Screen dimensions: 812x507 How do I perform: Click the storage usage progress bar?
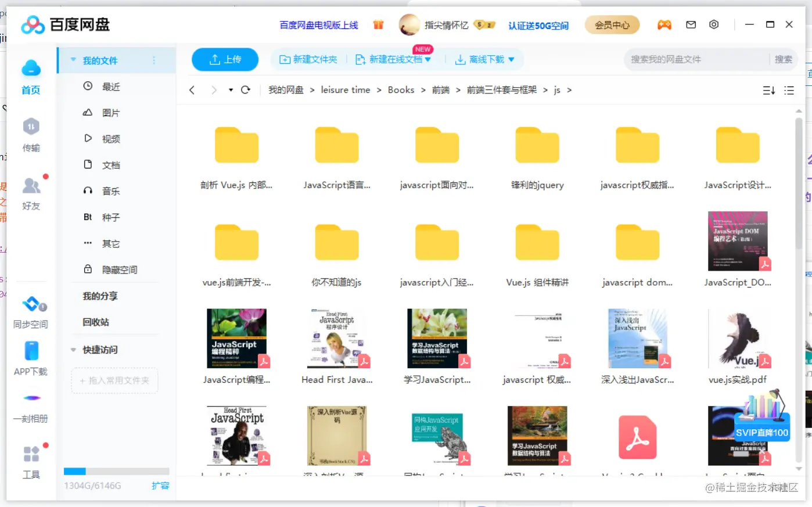(116, 472)
